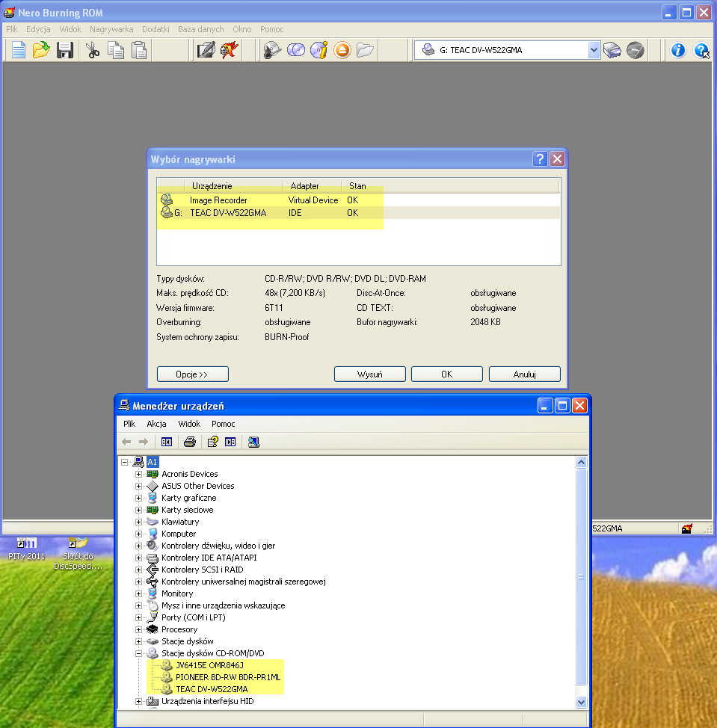Open Baza danych menu in Nero

point(200,29)
